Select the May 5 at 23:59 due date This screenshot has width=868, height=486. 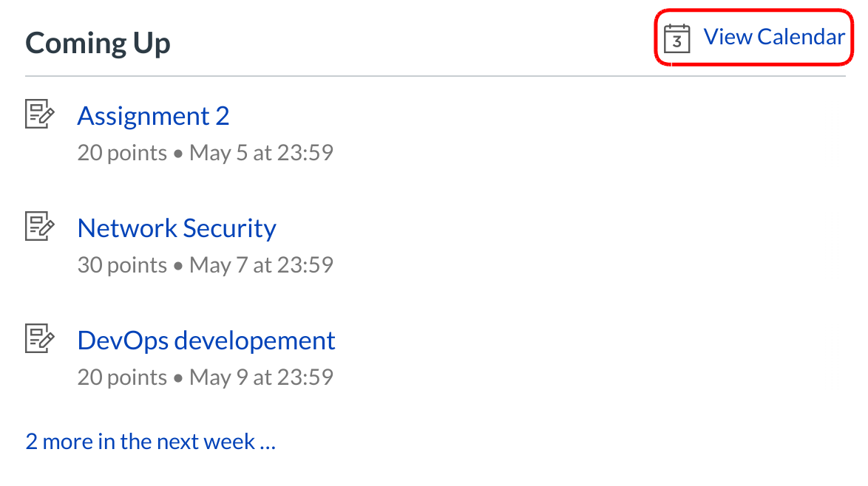point(261,153)
